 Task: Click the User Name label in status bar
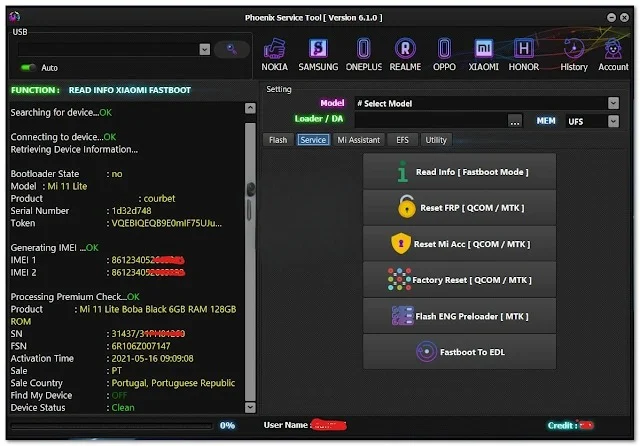point(287,425)
